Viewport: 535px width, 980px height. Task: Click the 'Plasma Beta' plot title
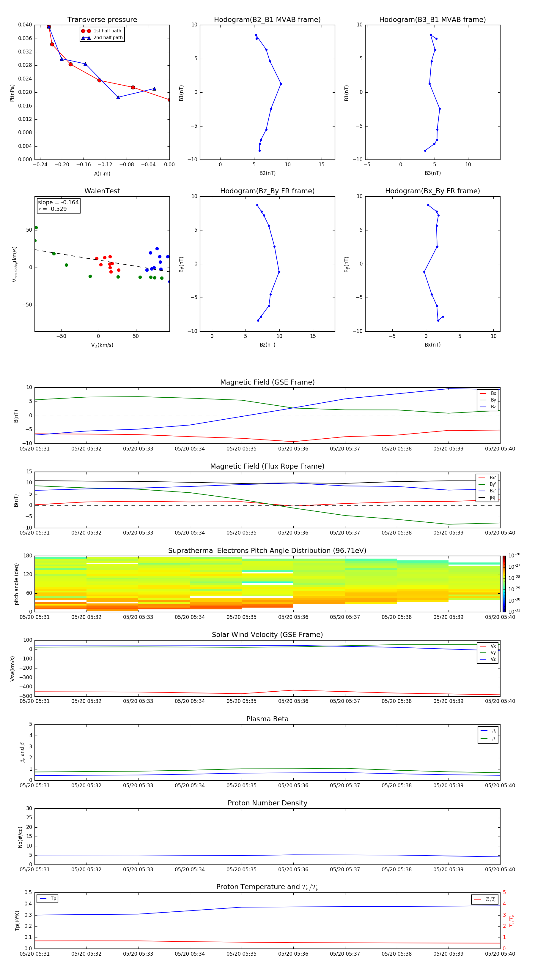(x=267, y=719)
